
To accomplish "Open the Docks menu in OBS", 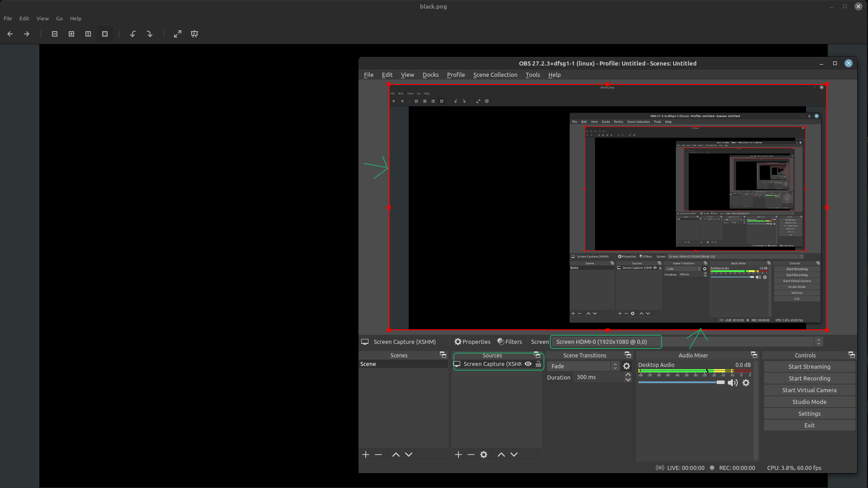I will 430,75.
